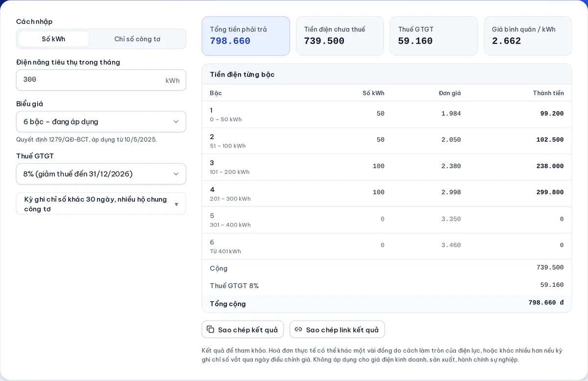Click the Sao chép kết quả button
The image size is (588, 381).
tap(243, 330)
